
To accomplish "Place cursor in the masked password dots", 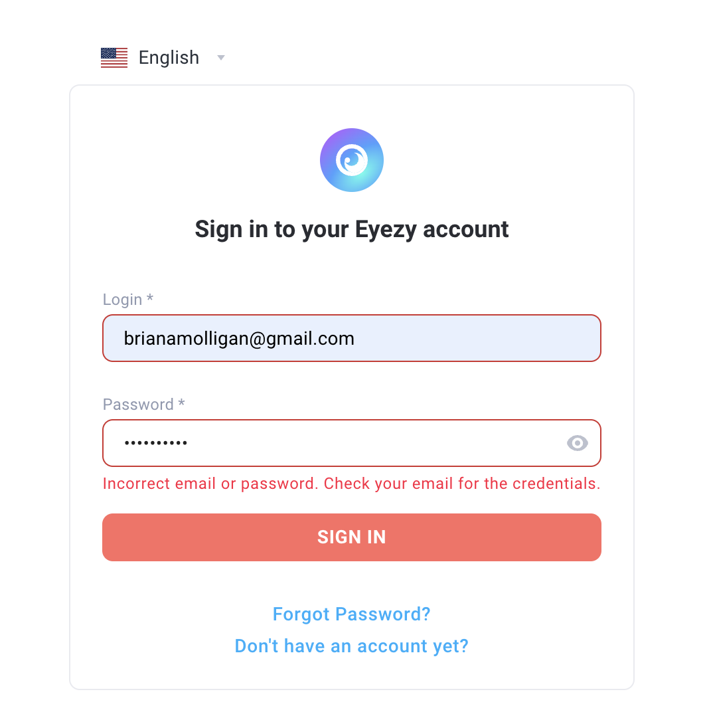I will coord(155,443).
